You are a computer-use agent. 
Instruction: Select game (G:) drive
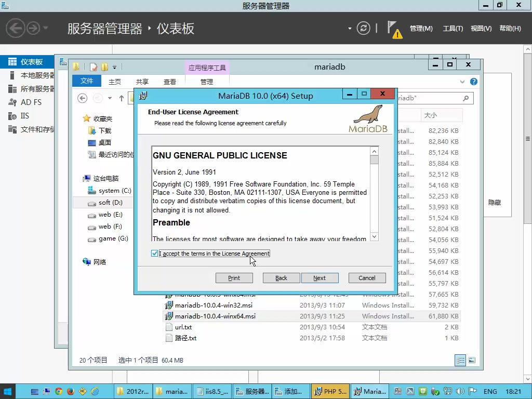pyautogui.click(x=113, y=238)
